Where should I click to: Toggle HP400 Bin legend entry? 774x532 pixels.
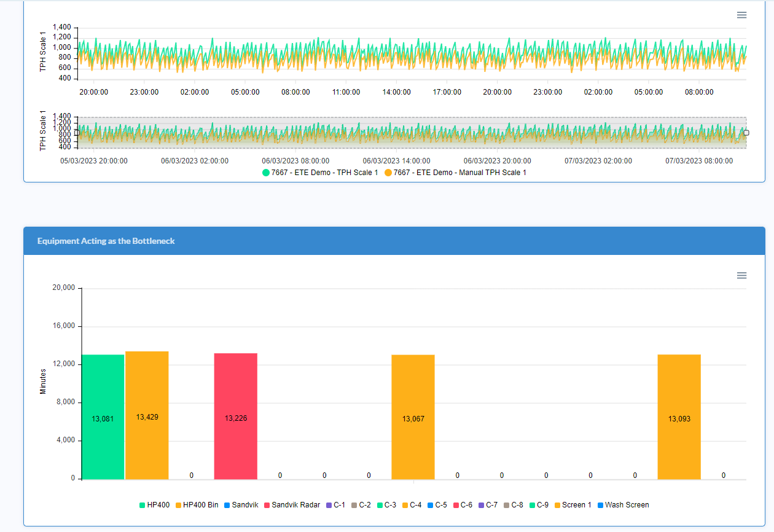[x=197, y=505]
